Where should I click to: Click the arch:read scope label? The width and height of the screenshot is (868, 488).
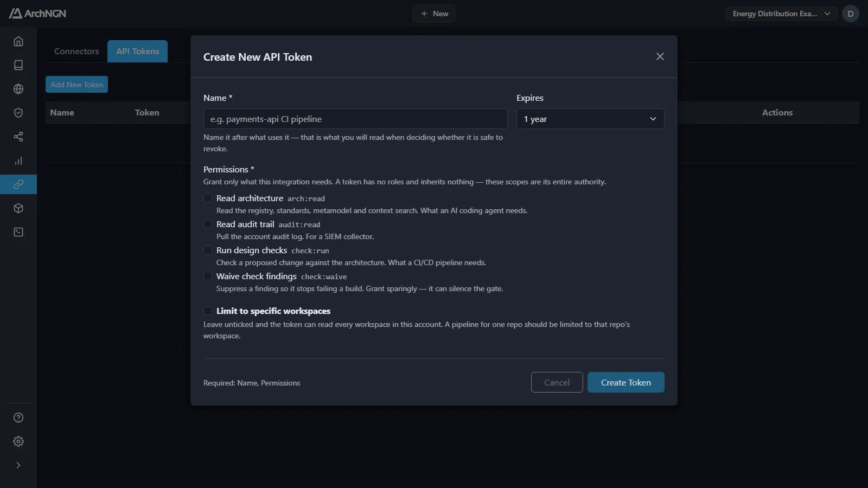tap(306, 198)
